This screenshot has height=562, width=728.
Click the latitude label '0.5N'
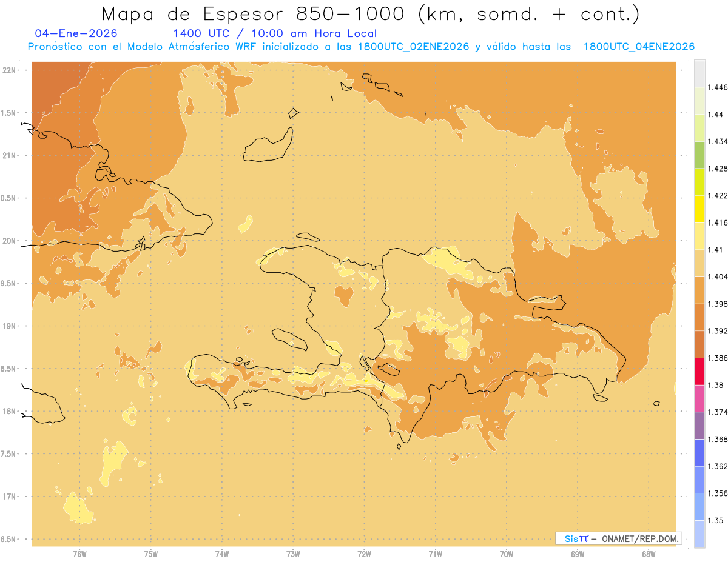(x=8, y=198)
